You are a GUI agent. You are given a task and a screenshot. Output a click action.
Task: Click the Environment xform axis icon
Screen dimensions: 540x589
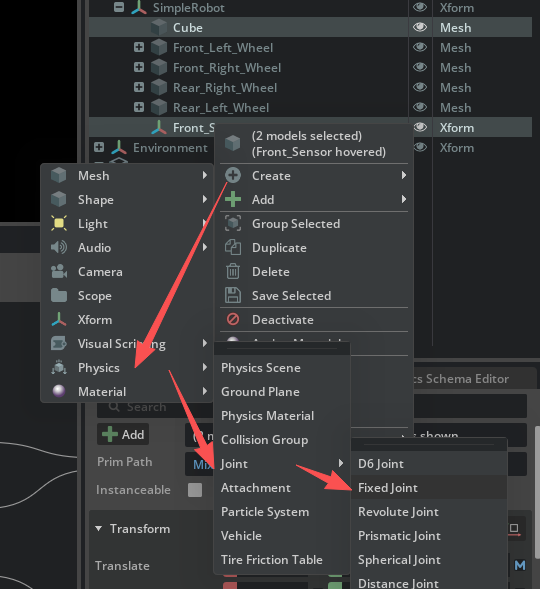[x=119, y=148]
